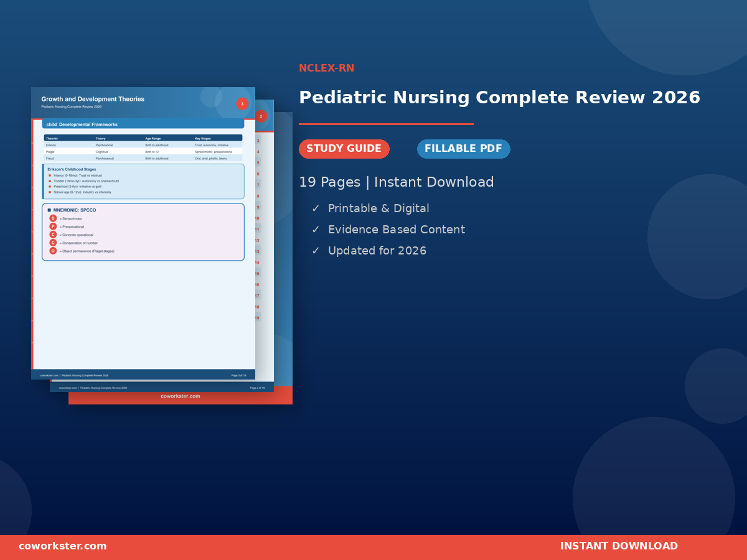Select the NCLEX-RN category label
The height and width of the screenshot is (560, 747).
pos(326,68)
